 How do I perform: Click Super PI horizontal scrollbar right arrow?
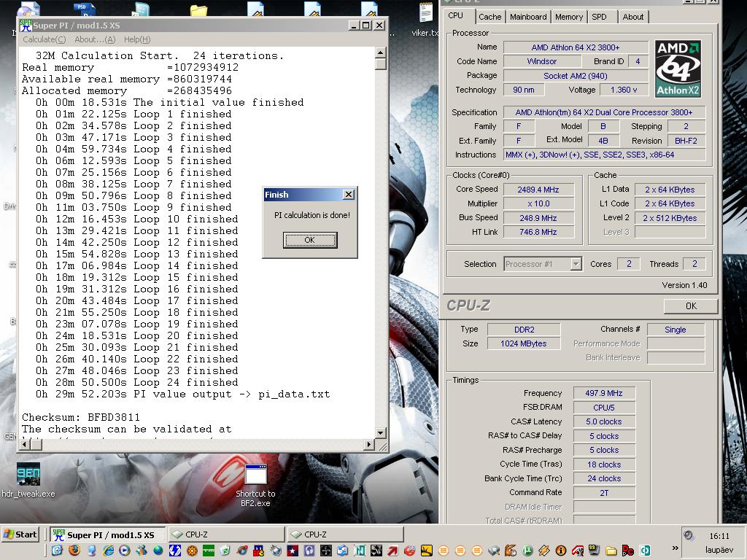(x=368, y=444)
